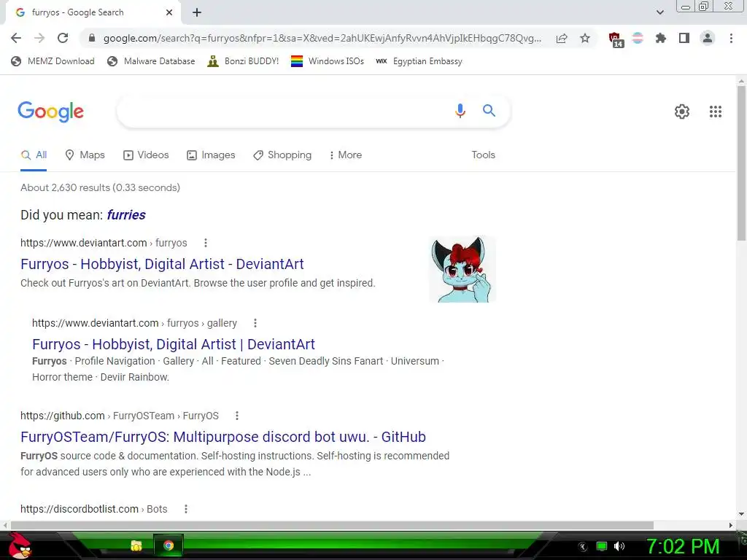Open the volume speaker tray icon
Image resolution: width=747 pixels, height=560 pixels.
click(x=619, y=546)
